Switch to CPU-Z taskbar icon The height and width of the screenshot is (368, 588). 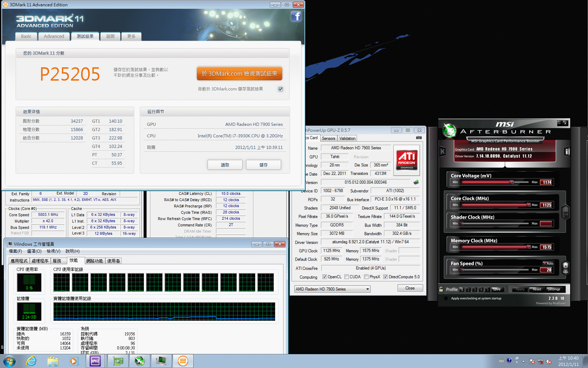click(x=95, y=361)
